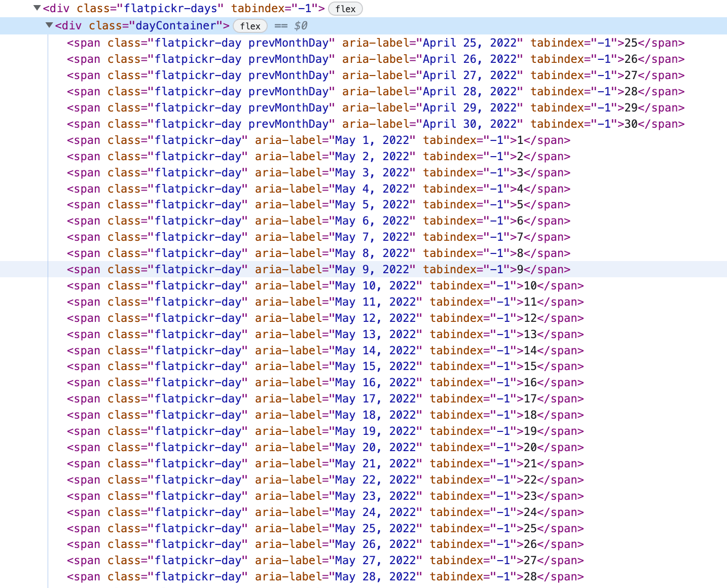Collapse the dayContainer div node

[49, 25]
